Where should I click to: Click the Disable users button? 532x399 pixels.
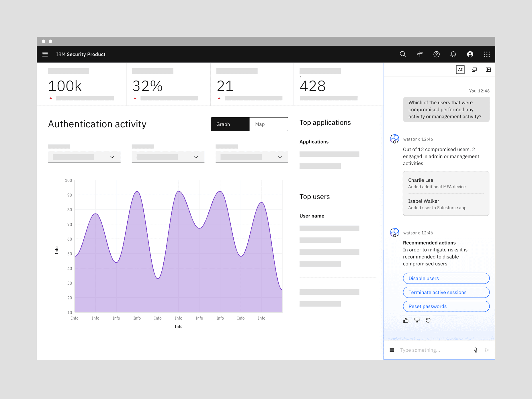pyautogui.click(x=446, y=278)
